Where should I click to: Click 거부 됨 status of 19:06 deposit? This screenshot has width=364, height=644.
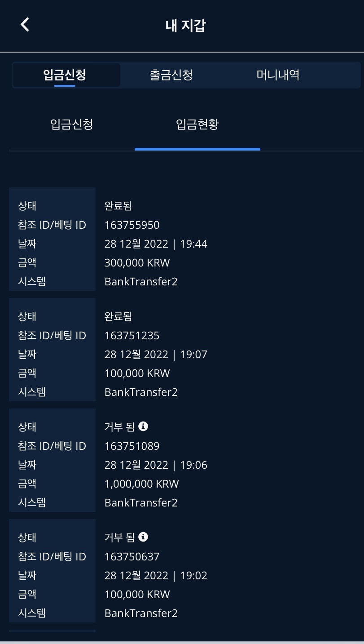tap(120, 426)
